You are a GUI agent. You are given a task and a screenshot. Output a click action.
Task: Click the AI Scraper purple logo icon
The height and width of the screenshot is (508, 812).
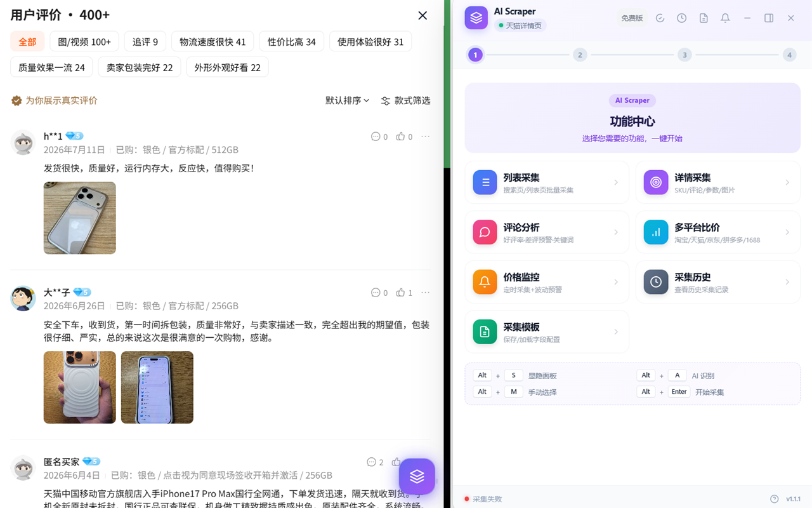point(476,18)
